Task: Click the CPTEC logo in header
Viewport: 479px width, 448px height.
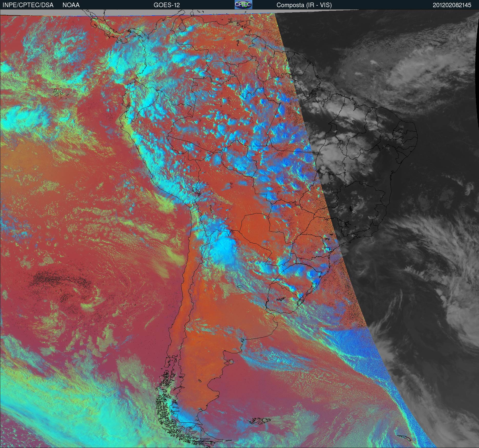Action: (x=243, y=5)
